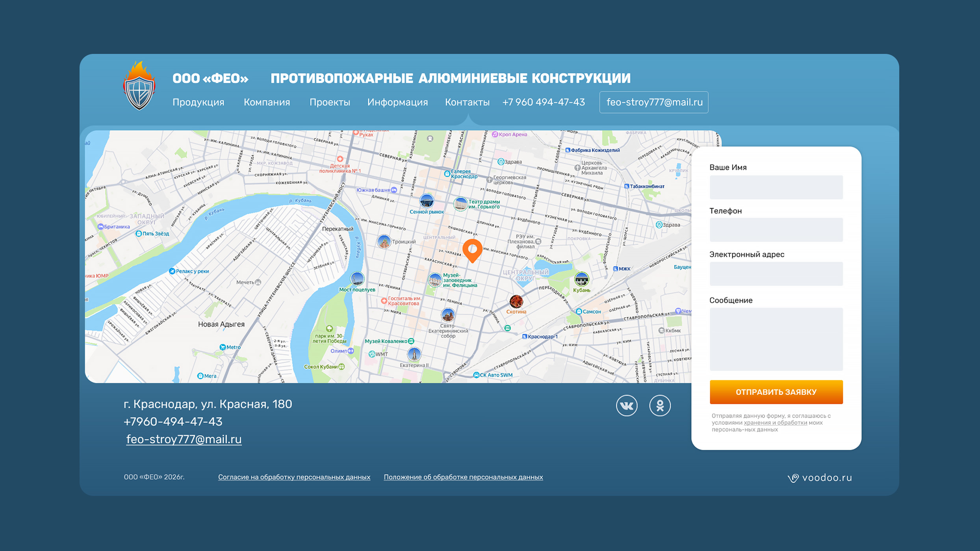This screenshot has width=980, height=551.
Task: Select the Скотина restaurant map marker
Action: [516, 302]
